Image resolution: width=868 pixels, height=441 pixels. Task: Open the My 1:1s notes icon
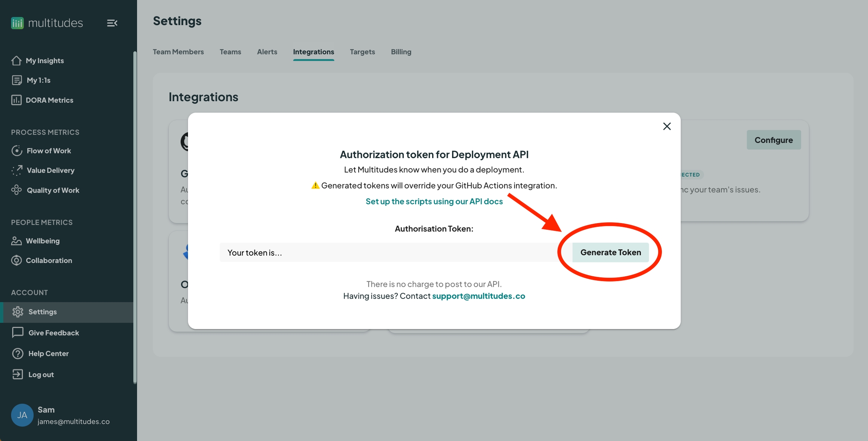[17, 80]
